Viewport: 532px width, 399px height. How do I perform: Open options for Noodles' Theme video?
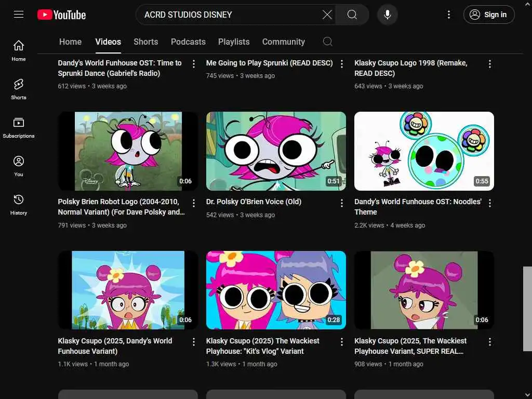489,203
